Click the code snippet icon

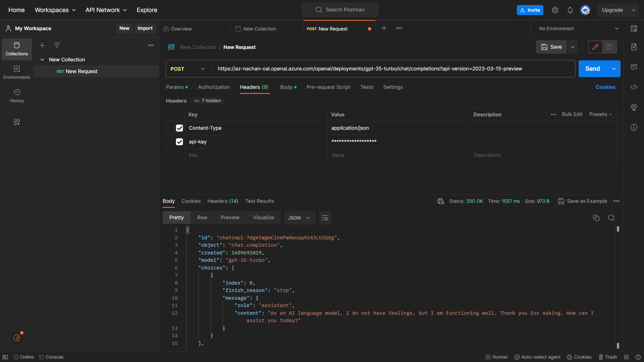coord(634,87)
